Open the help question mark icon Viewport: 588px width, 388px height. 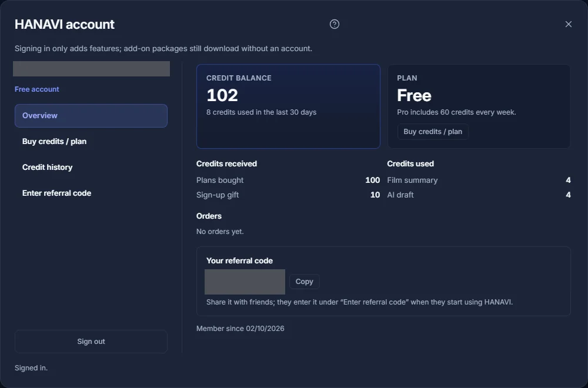[334, 24]
